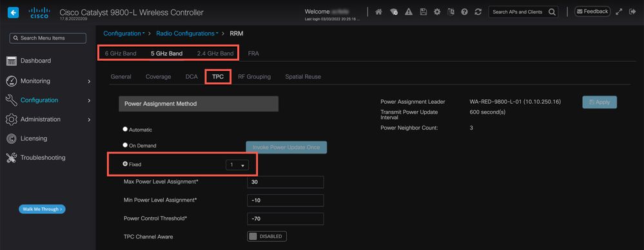Screen dimensions: 644x250
Task: Expand the Administration menu chevron
Action: point(89,119)
